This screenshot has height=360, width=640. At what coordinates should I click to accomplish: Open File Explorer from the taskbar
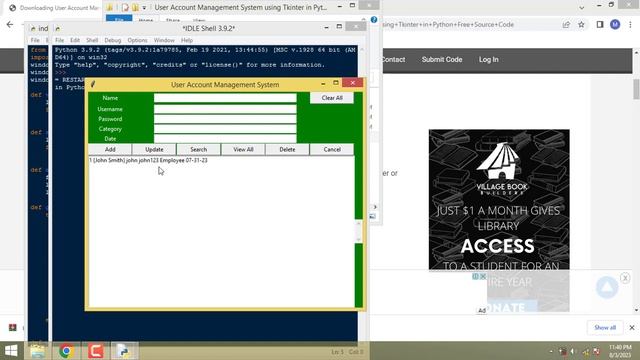coord(38,351)
